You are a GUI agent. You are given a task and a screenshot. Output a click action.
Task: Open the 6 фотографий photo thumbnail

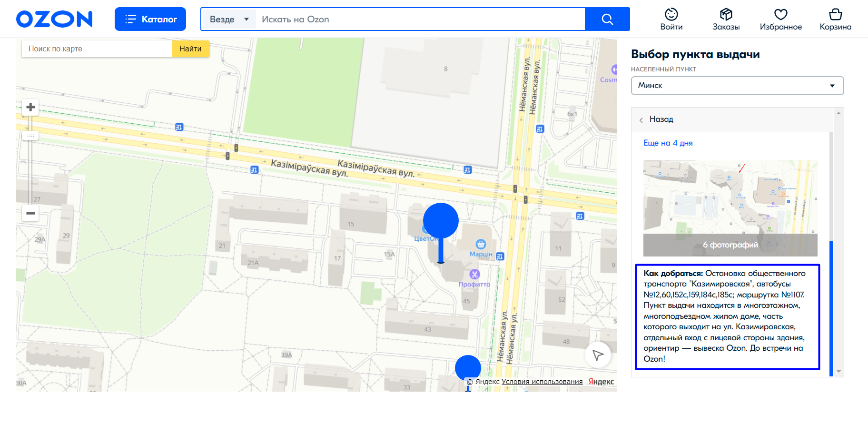pos(730,208)
